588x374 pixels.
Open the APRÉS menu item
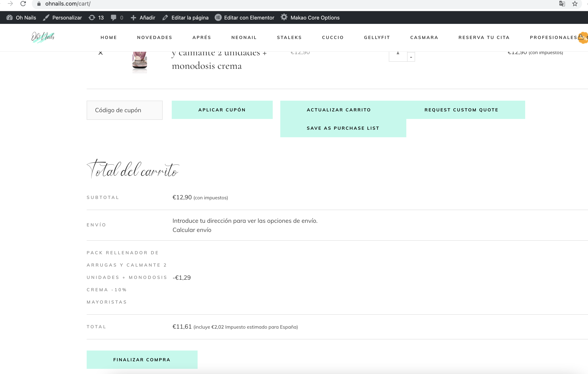(202, 37)
